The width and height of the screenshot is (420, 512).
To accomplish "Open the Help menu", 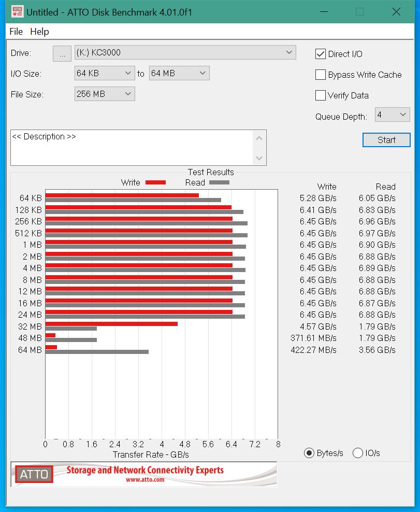I will coord(39,32).
